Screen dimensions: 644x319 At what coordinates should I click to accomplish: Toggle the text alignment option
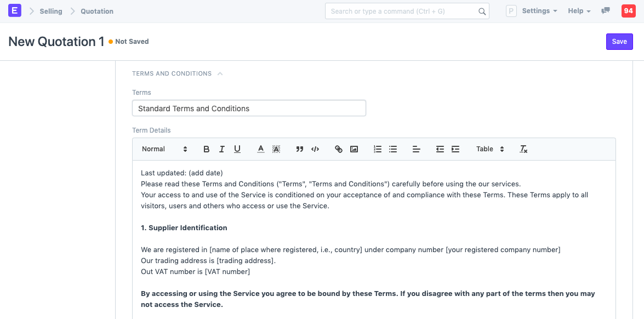(416, 149)
